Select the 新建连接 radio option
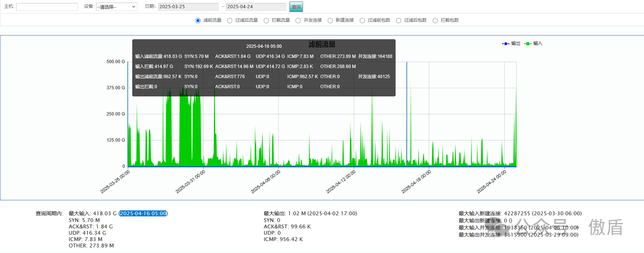Screen dimensions: 644x253 (330, 21)
